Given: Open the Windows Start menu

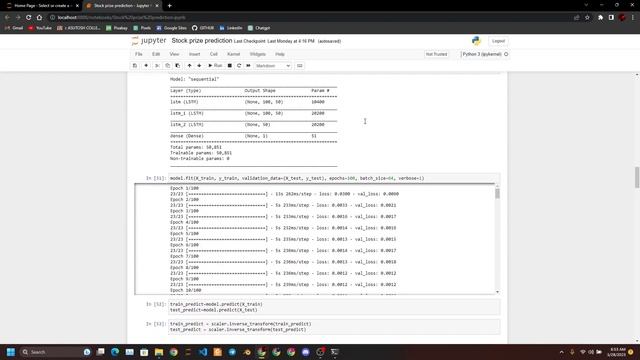Looking at the screenshot, I should click(x=11, y=352).
